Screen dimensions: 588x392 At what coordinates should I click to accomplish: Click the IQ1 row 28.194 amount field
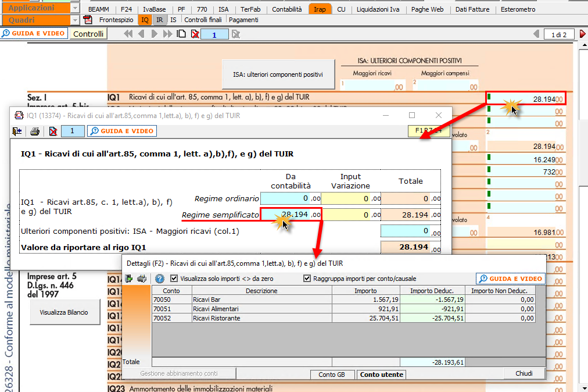coord(526,99)
